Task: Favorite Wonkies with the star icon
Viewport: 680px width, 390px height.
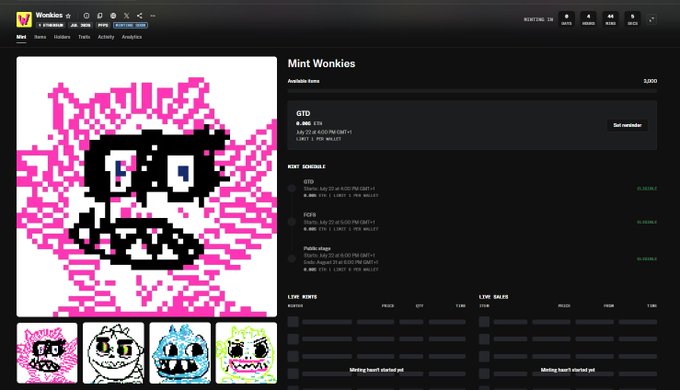Action: [x=69, y=16]
